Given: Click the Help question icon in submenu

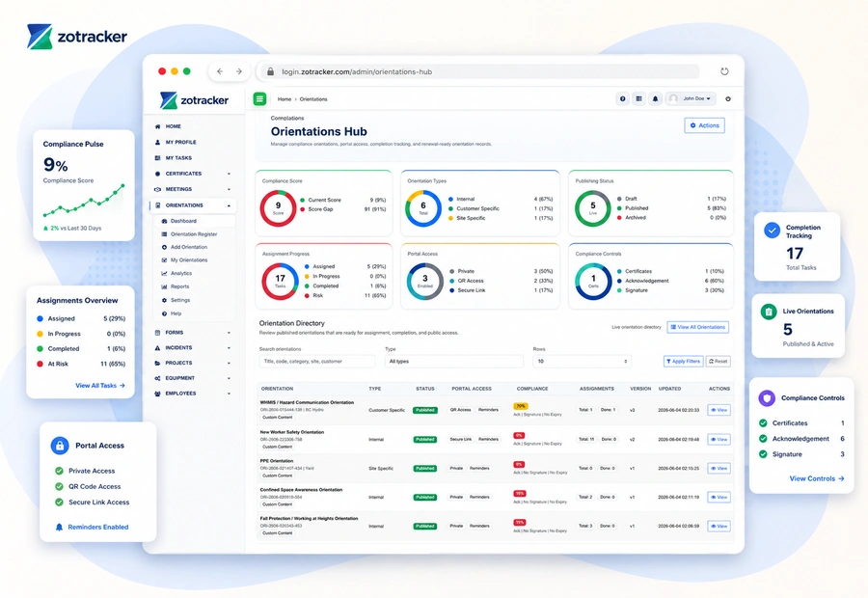Looking at the screenshot, I should [x=164, y=313].
